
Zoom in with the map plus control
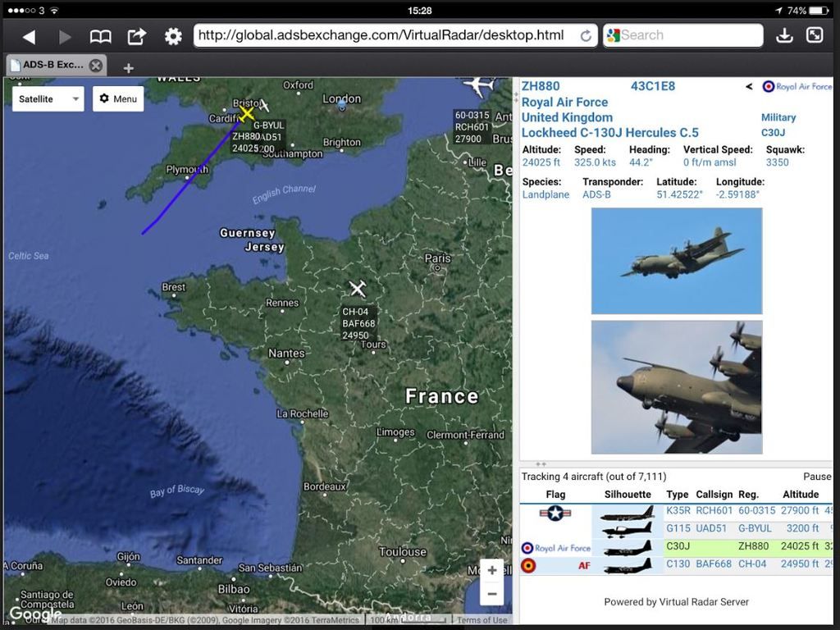click(x=491, y=568)
